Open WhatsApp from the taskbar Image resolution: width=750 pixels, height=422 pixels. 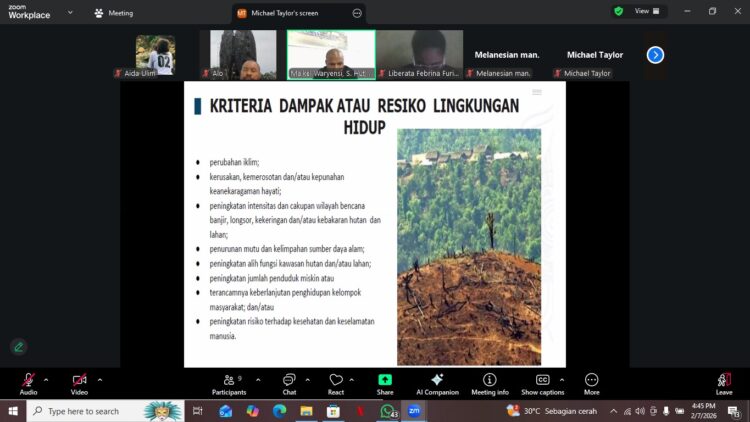tap(388, 411)
